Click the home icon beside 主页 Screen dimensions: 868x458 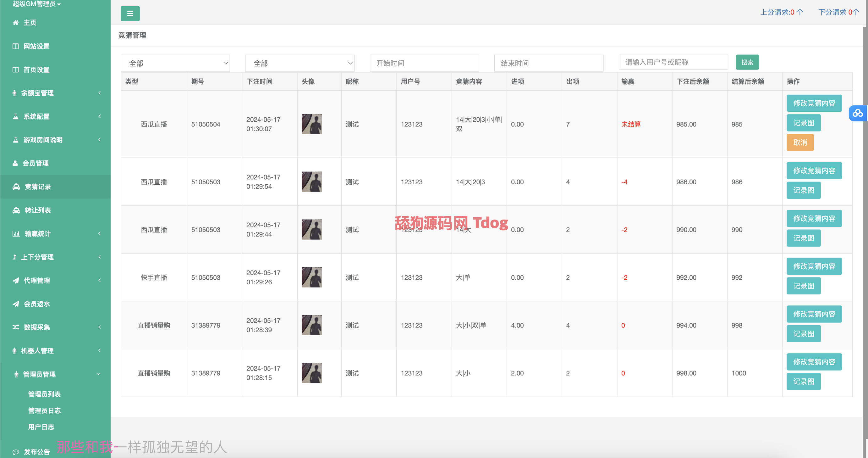pyautogui.click(x=15, y=23)
